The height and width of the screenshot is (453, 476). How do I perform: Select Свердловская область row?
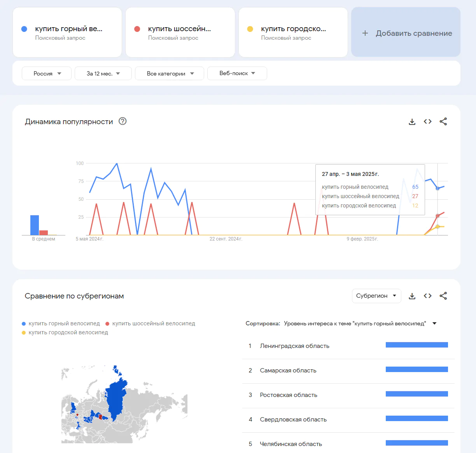pos(348,420)
